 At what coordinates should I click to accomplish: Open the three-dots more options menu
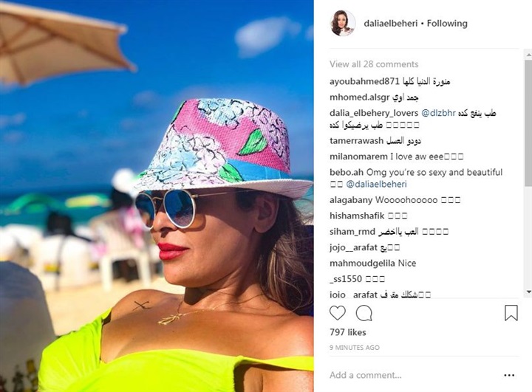pyautogui.click(x=509, y=375)
